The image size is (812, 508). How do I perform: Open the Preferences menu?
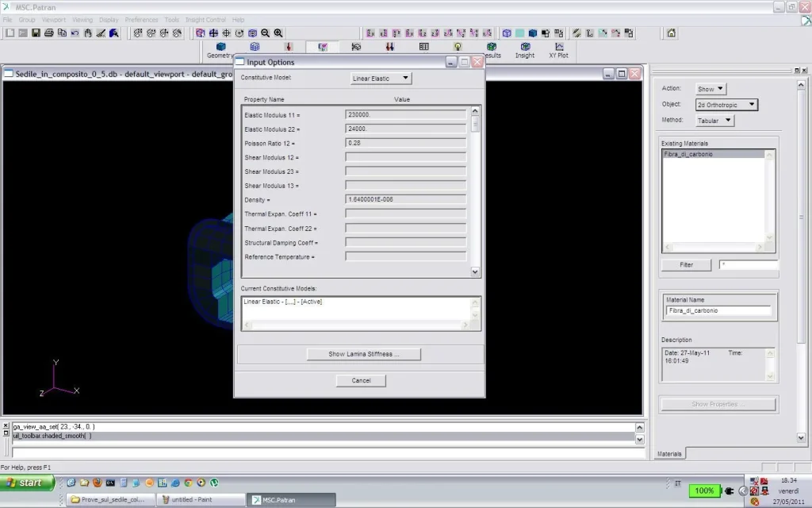141,20
